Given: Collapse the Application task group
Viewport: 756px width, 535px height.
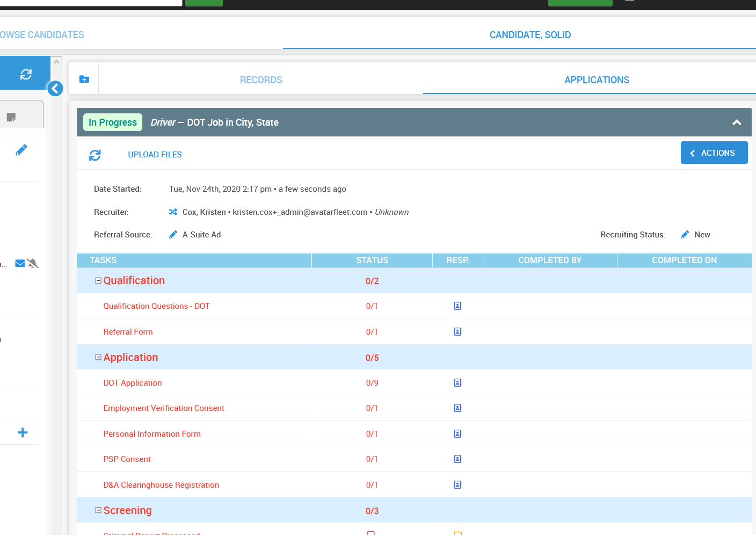Looking at the screenshot, I should [x=98, y=357].
